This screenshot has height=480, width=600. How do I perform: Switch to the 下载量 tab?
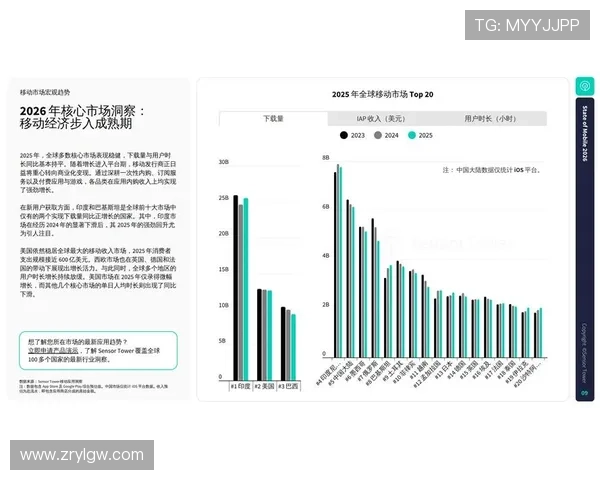[273, 119]
